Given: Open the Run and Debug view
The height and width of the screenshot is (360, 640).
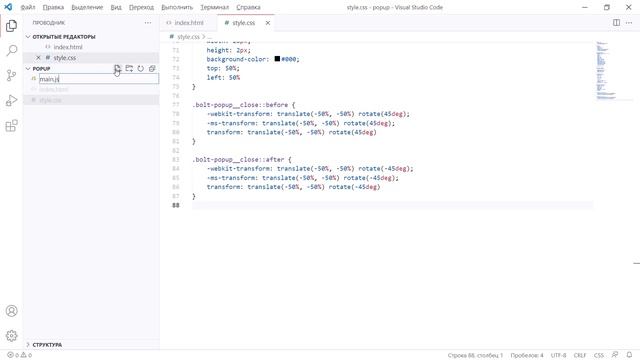Looking at the screenshot, I should tap(11, 100).
